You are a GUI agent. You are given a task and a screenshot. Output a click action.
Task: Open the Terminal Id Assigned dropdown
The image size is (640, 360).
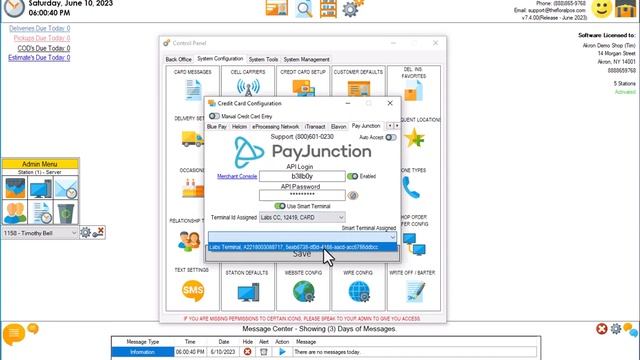[302, 218]
